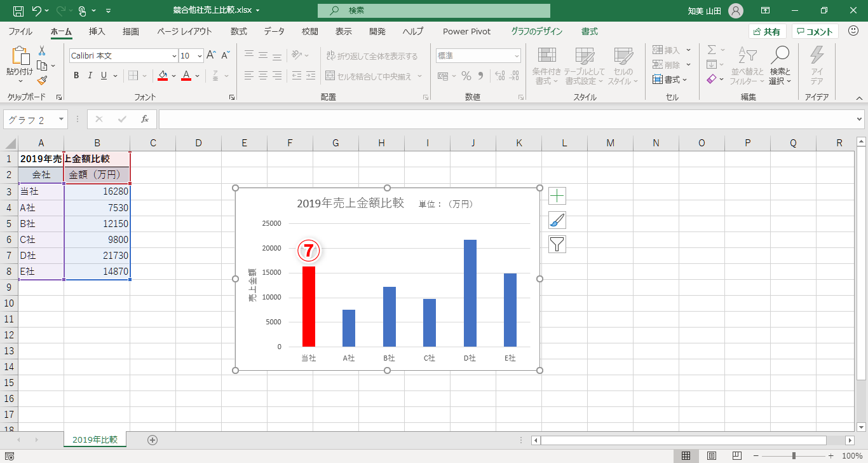Click merge and center (セルを結合して中央揃え)
The width and height of the screenshot is (868, 463).
(x=374, y=76)
